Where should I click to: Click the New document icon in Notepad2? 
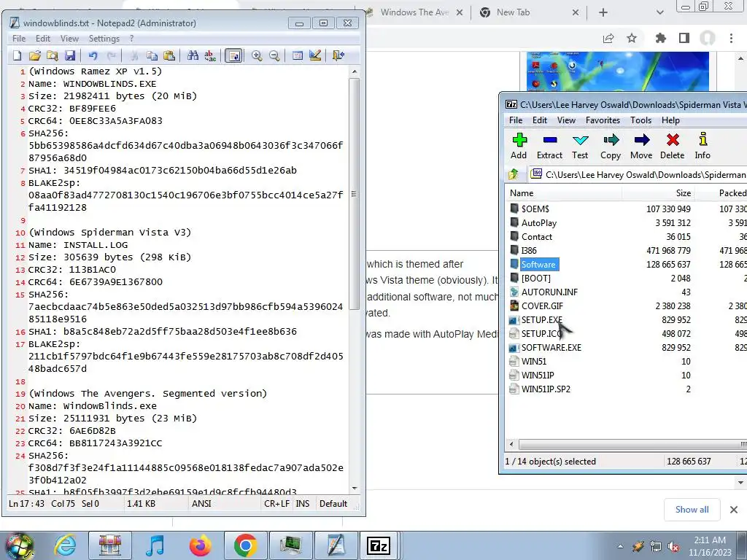(18, 55)
